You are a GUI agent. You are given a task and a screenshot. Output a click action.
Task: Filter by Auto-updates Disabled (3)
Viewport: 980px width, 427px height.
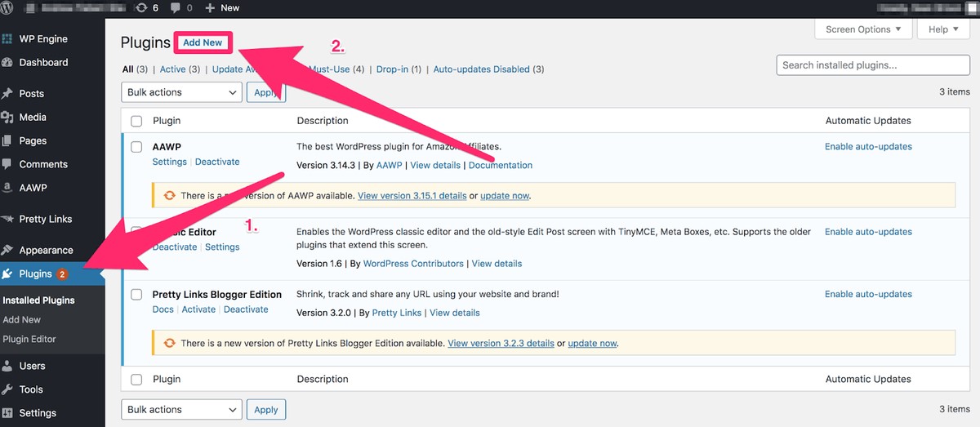488,69
